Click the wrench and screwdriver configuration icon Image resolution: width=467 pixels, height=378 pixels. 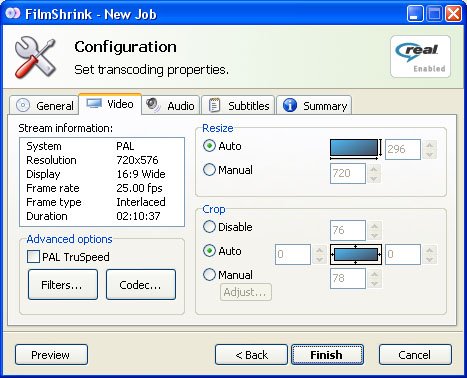35,57
